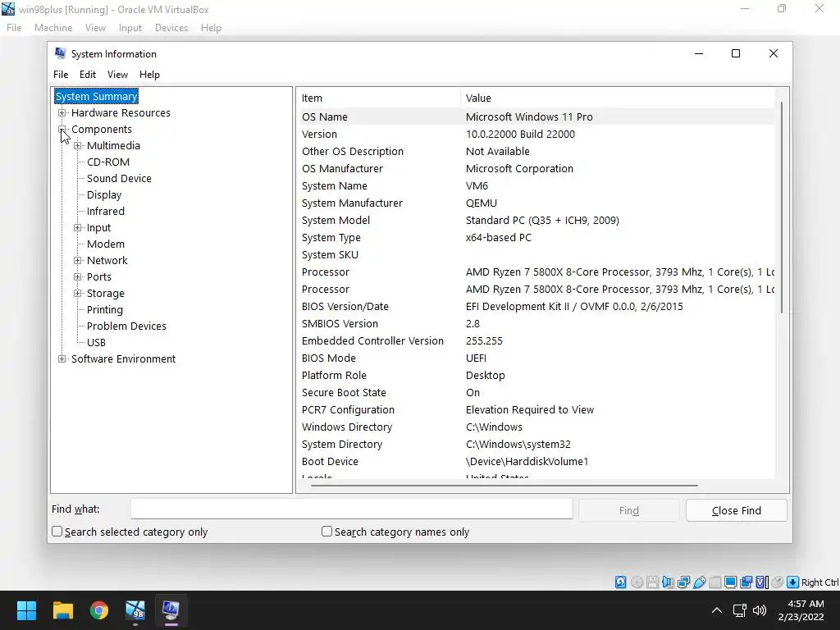The image size is (840, 630).
Task: Select the OS Name row
Action: 536,116
